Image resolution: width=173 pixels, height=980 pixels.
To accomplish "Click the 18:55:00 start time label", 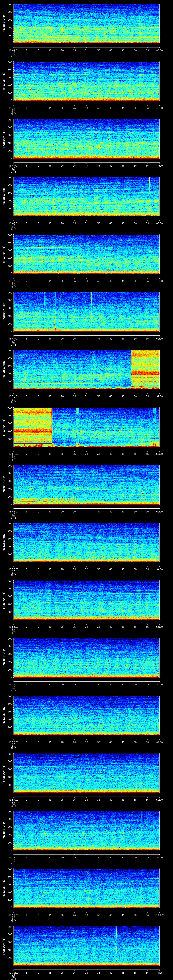I will pyautogui.click(x=13, y=684).
